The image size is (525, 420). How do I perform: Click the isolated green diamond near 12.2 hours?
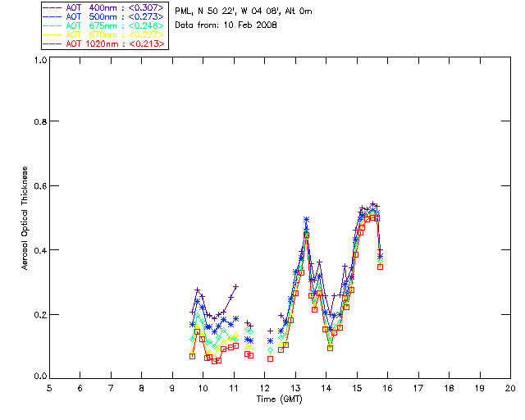[270, 350]
